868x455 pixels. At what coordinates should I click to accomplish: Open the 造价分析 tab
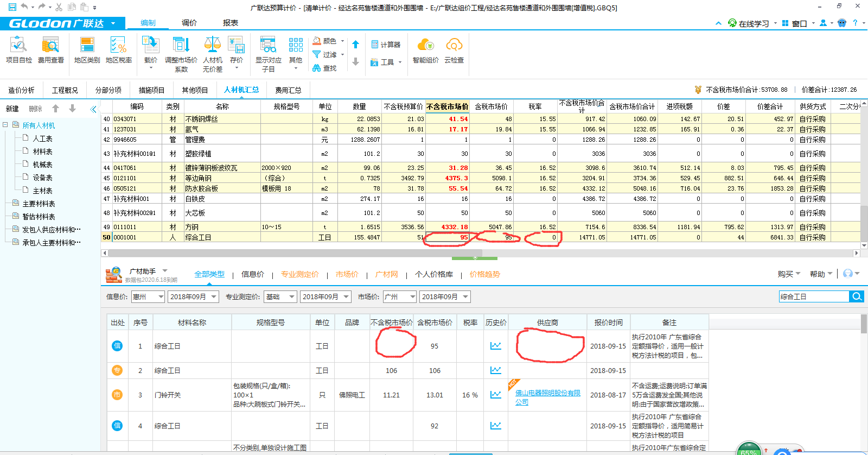pyautogui.click(x=21, y=90)
